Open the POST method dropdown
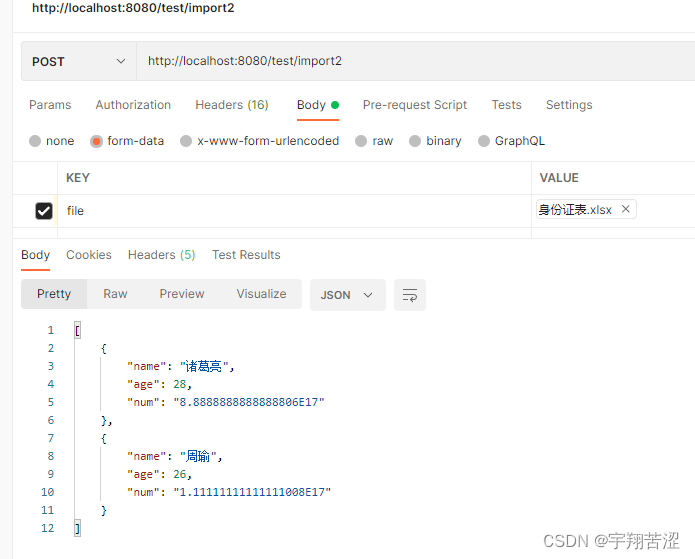Screen dimensions: 695x559 [78, 61]
